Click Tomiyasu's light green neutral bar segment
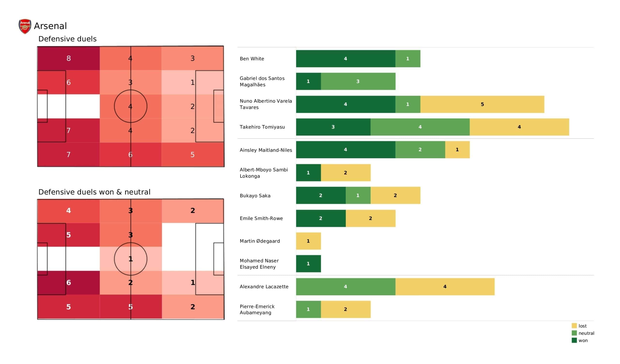The width and height of the screenshot is (620, 364). pyautogui.click(x=420, y=127)
